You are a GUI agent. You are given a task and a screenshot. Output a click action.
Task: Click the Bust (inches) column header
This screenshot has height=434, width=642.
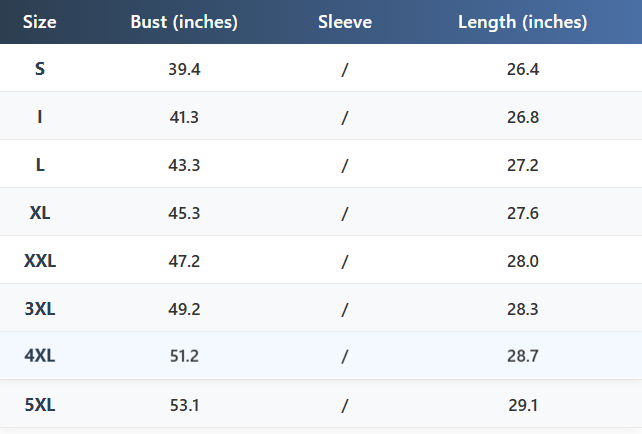(x=184, y=22)
